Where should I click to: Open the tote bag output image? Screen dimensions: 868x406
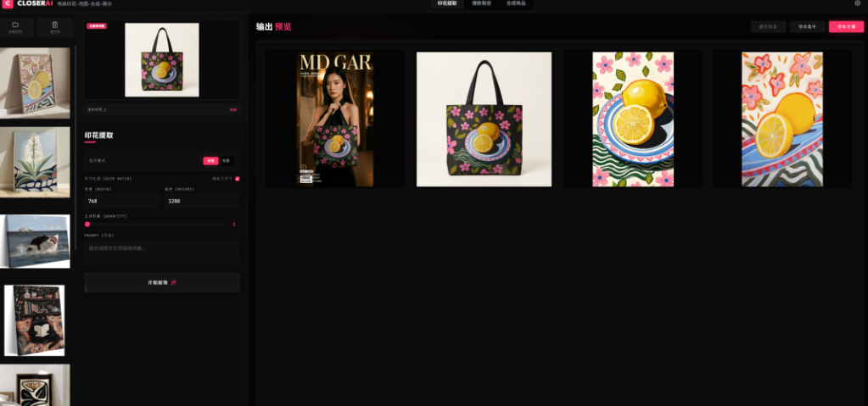[x=484, y=119]
